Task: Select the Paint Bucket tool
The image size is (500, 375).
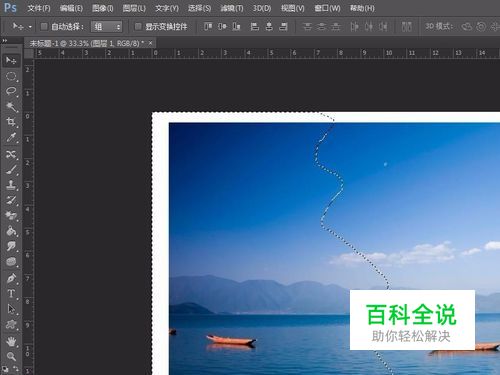Action: coord(11,231)
